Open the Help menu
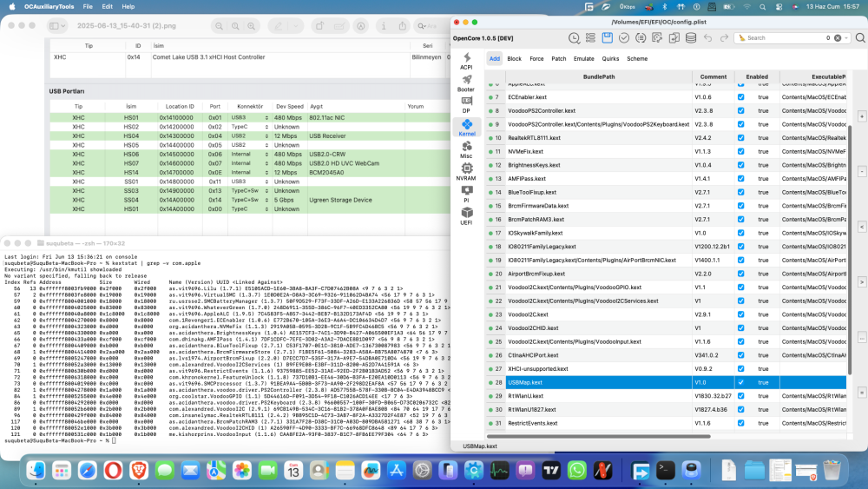This screenshot has width=868, height=489. [x=128, y=7]
